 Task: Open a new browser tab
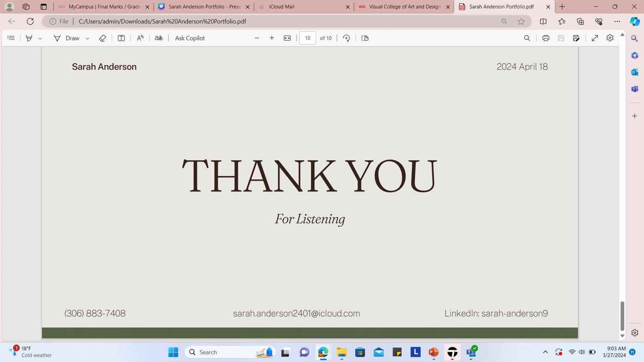(562, 7)
